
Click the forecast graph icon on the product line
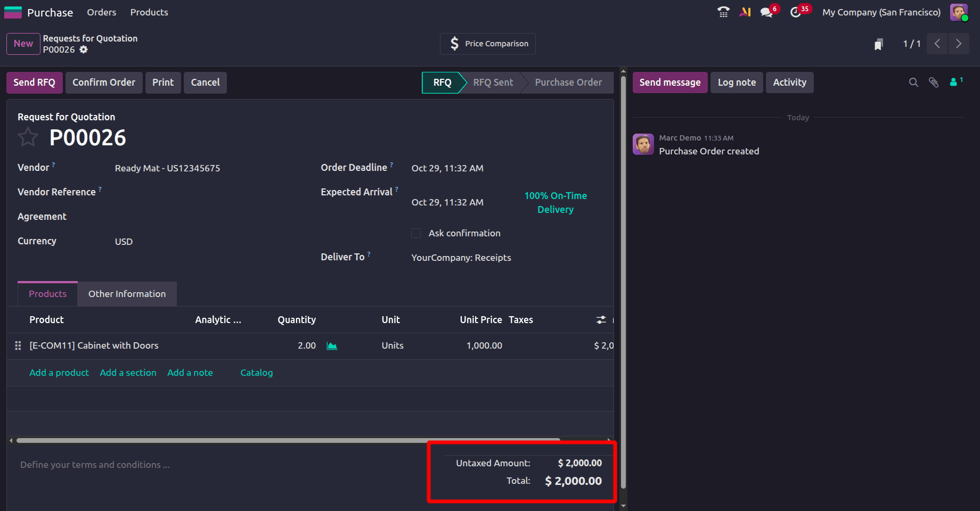click(x=332, y=345)
